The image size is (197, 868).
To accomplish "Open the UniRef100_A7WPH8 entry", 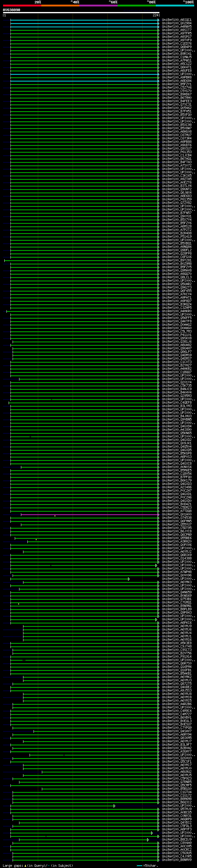I will tap(176, 572).
